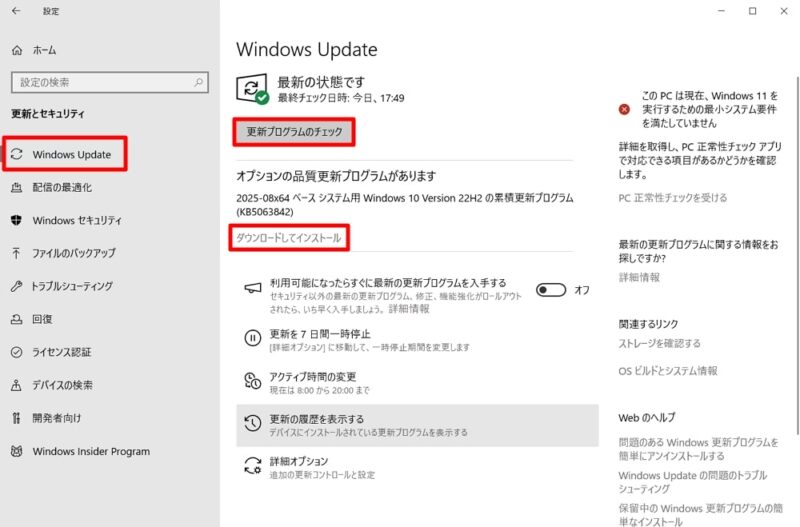Click the Windows Insider Program cat icon
This screenshot has height=527, width=800.
(17, 451)
